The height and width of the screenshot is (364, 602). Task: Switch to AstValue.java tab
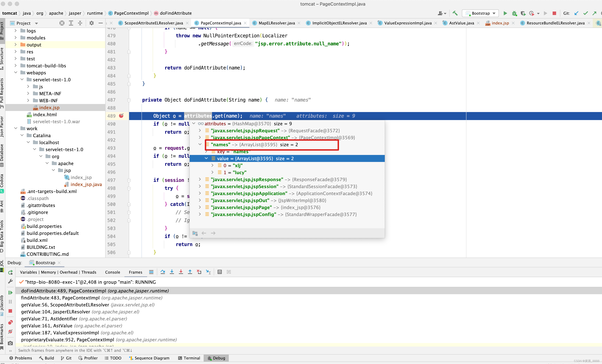(462, 23)
